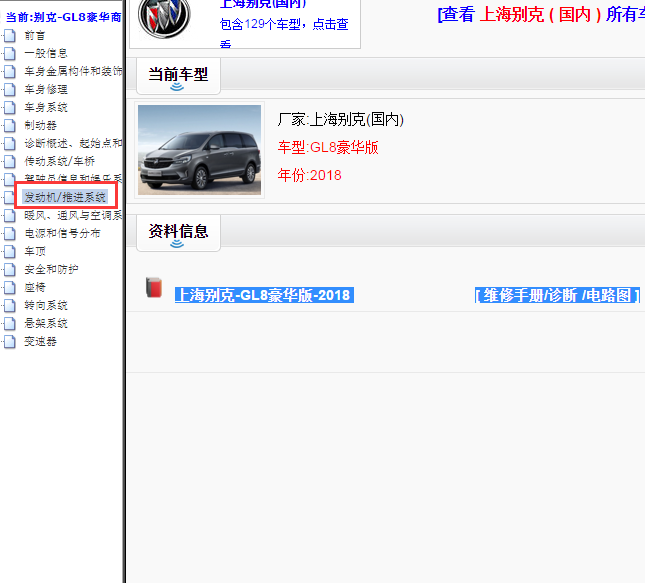The width and height of the screenshot is (645, 583).
Task: Select the highlighted 发动机/推进系统 item
Action: [65, 197]
